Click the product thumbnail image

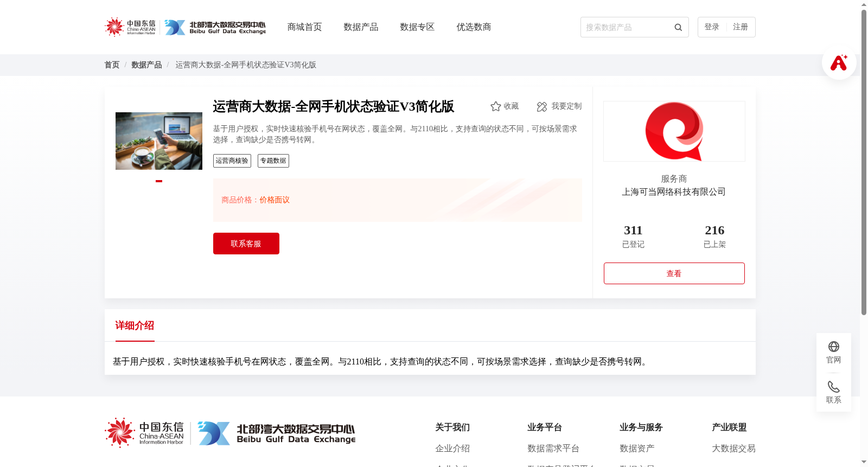pos(159,141)
